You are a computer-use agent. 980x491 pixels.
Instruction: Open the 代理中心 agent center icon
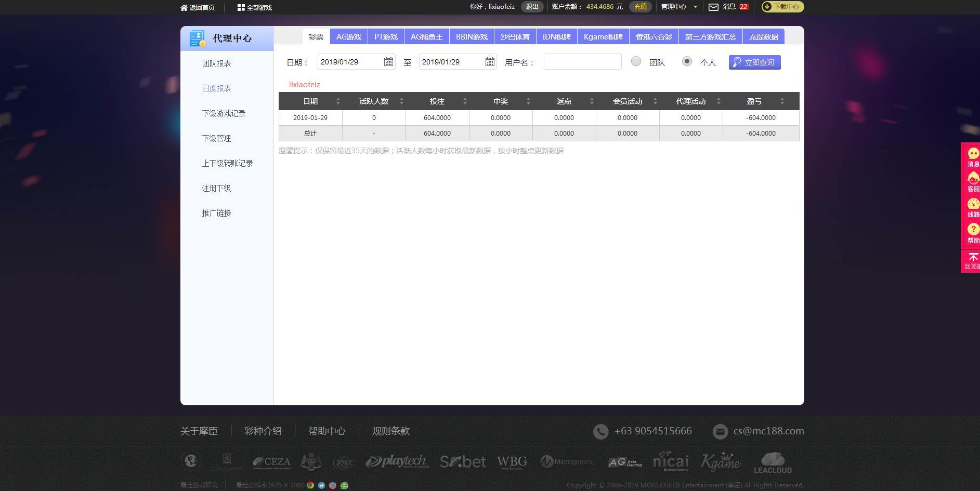197,38
